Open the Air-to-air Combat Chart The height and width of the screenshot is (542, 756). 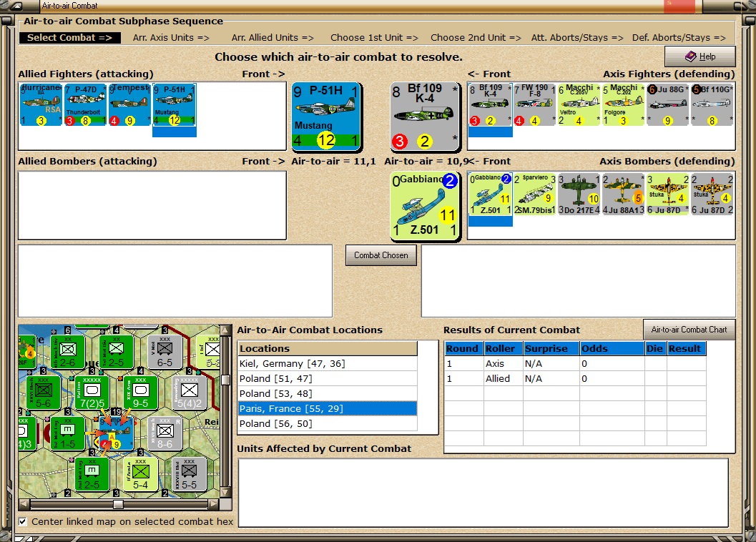click(x=689, y=330)
